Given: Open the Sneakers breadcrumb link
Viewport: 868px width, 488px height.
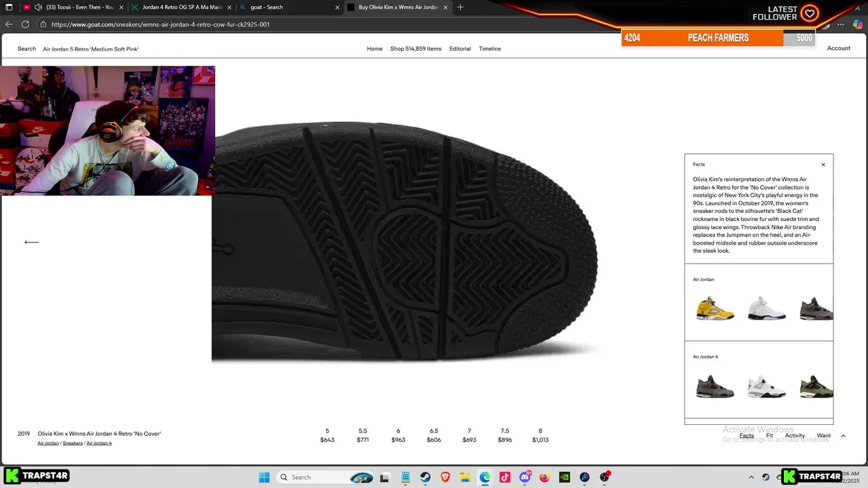Looking at the screenshot, I should 73,443.
